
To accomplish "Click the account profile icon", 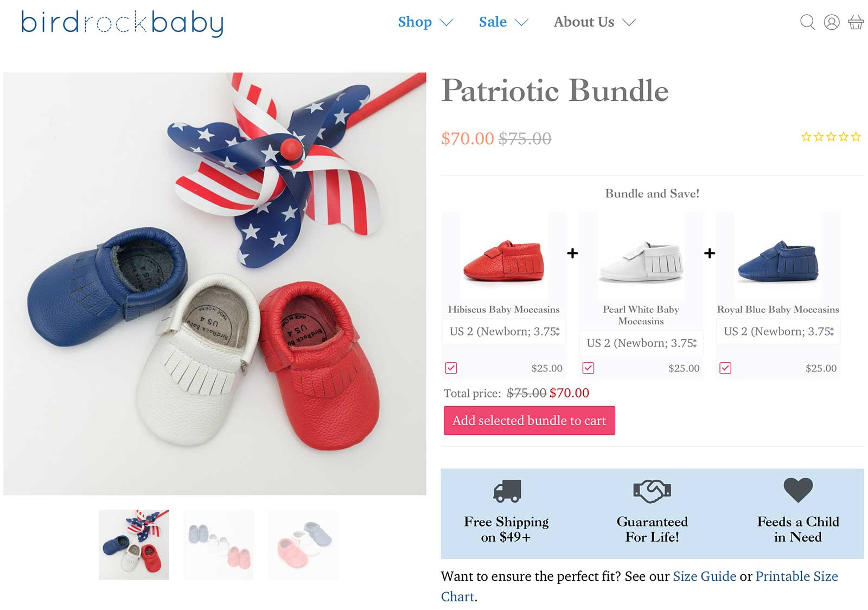I will (832, 23).
